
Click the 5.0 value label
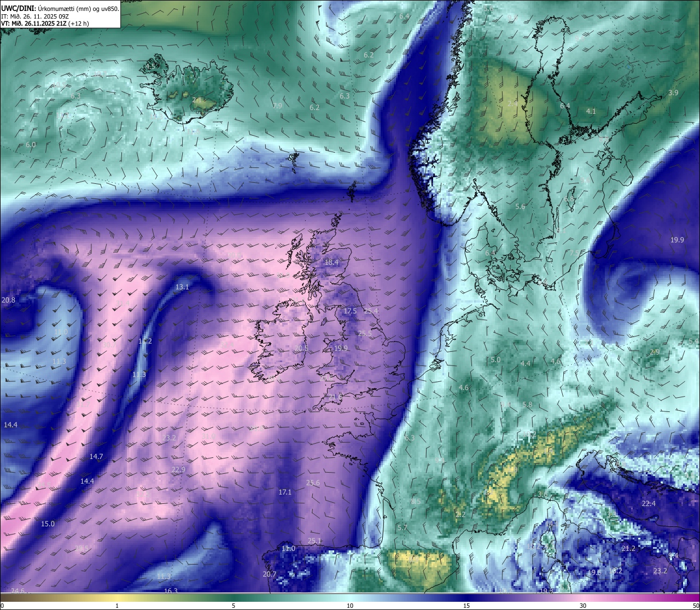(x=495, y=360)
